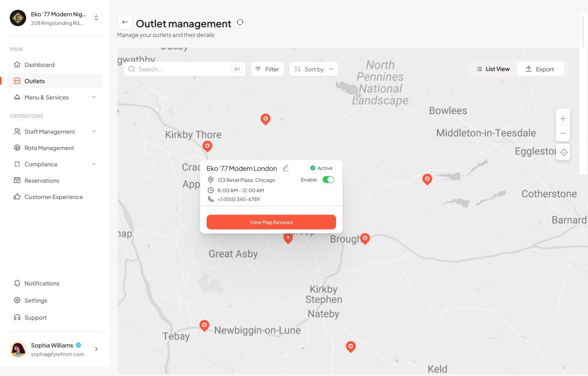Open Support in sidebar

(56, 317)
